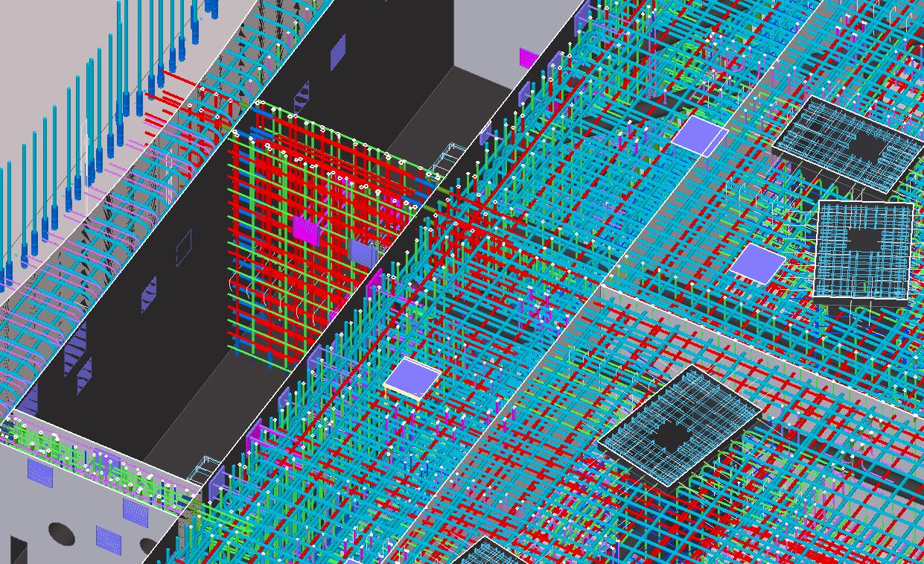Select the magenta plate on the red rebar wall

click(x=305, y=229)
